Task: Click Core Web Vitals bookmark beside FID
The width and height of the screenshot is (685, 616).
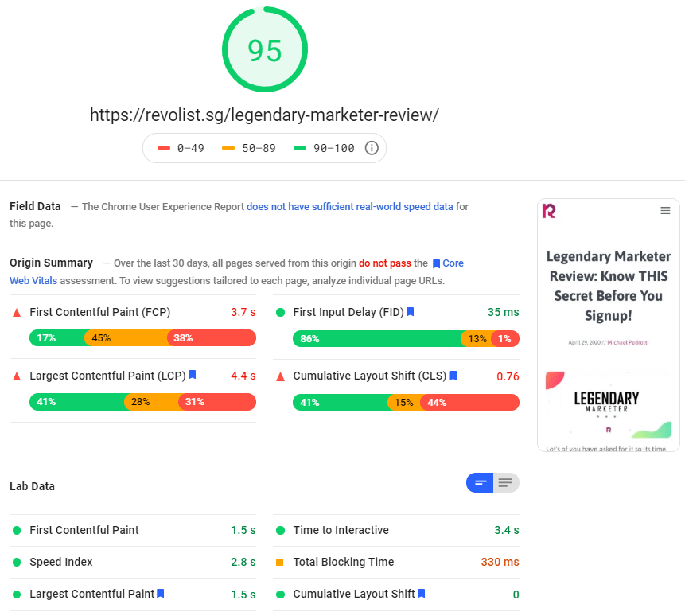Action: (411, 311)
